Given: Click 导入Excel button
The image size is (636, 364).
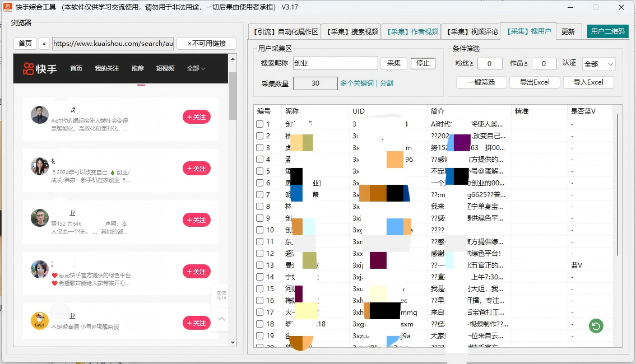Looking at the screenshot, I should click(588, 82).
